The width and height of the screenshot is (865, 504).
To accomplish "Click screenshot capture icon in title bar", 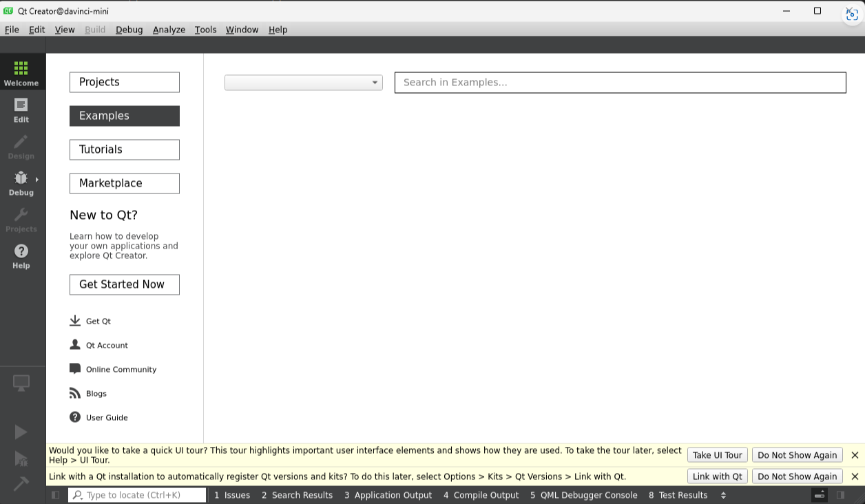I will (852, 15).
